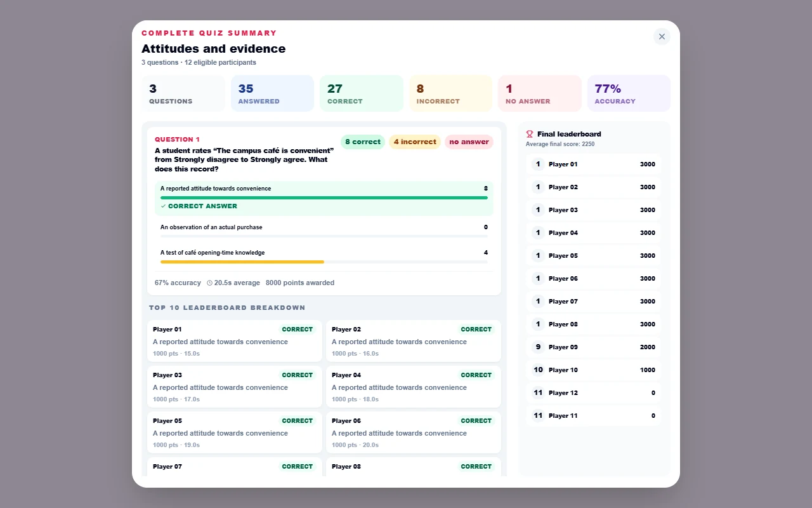Click Player 10 row scoring 1000

click(x=593, y=370)
